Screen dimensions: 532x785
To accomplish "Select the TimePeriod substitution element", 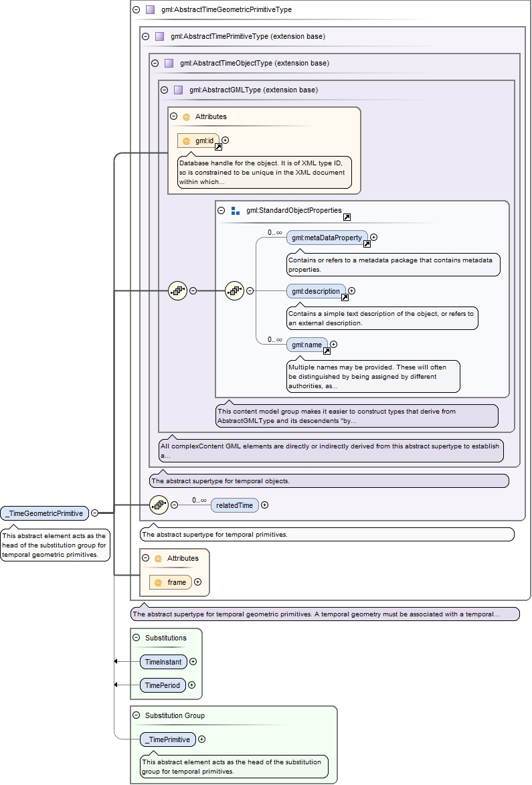I will point(163,685).
